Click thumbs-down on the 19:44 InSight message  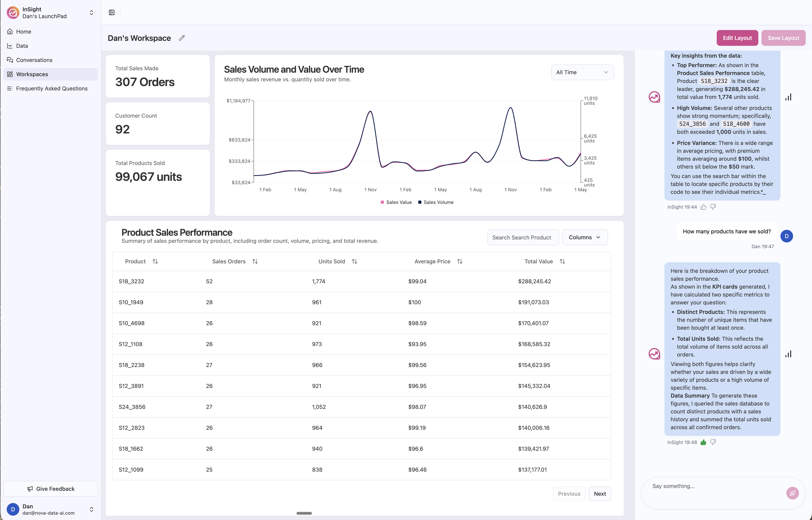coord(713,207)
